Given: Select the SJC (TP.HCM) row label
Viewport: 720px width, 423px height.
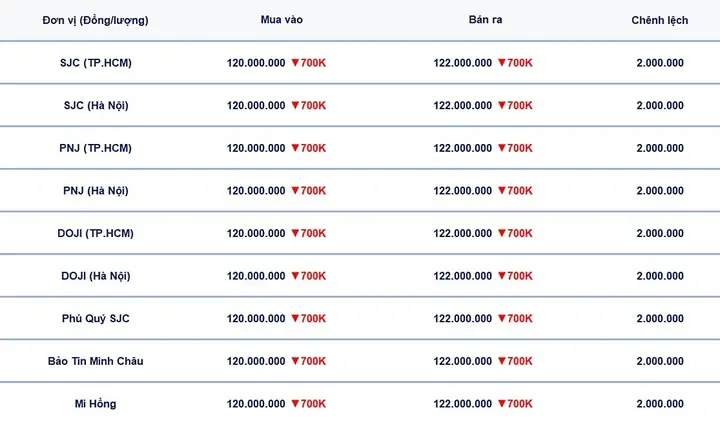Looking at the screenshot, I should point(96,63).
